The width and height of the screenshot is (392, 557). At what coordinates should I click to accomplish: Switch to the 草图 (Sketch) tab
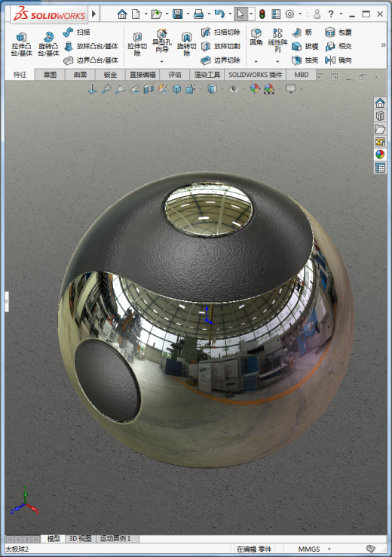point(50,75)
